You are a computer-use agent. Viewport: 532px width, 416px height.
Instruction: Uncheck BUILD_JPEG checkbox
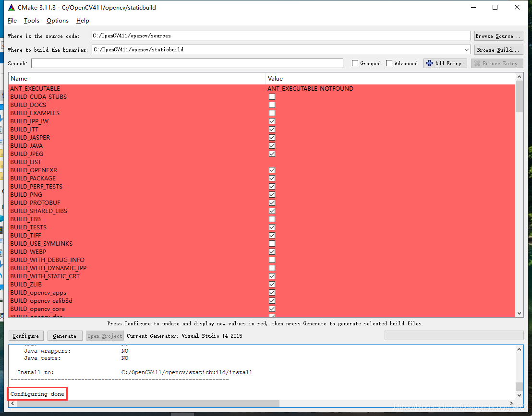pyautogui.click(x=272, y=154)
